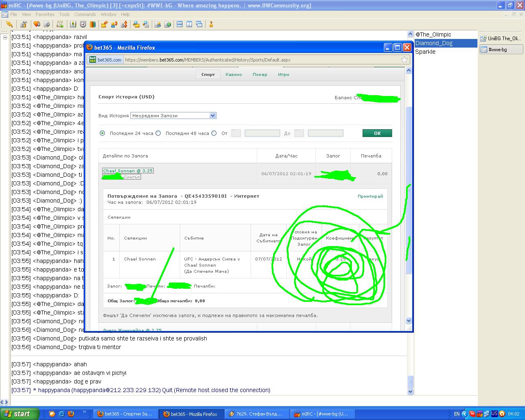
Task: Switch to 7629. Стефан Вълд... taskbar window
Action: tap(256, 414)
